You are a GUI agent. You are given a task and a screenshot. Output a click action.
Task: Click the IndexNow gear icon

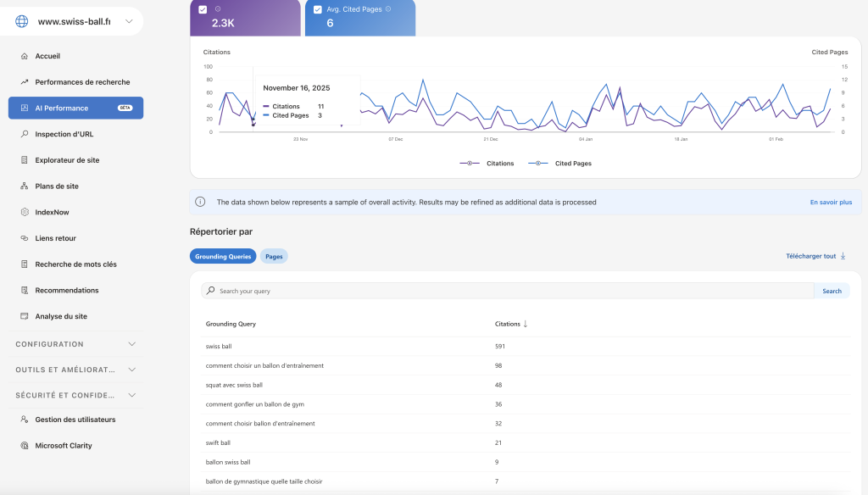pyautogui.click(x=25, y=212)
